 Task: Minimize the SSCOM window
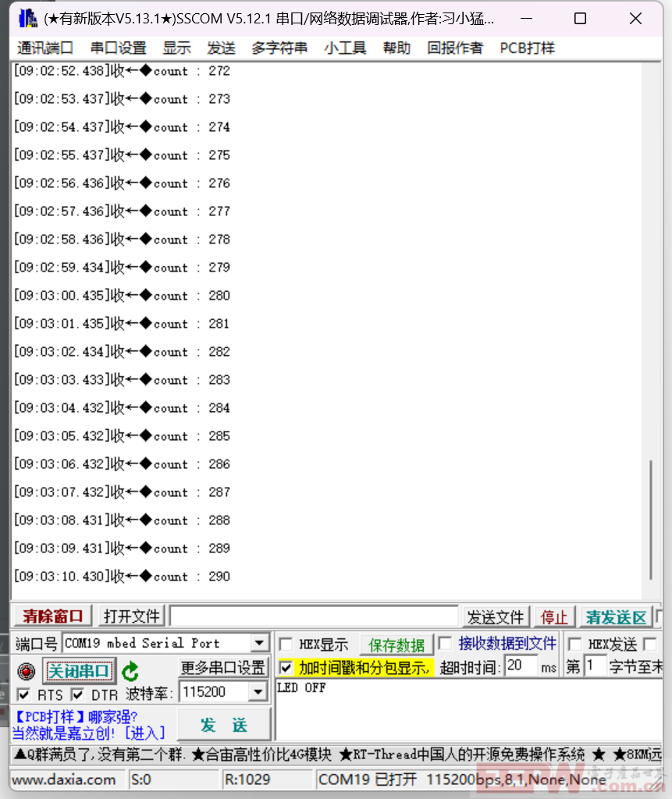point(526,19)
